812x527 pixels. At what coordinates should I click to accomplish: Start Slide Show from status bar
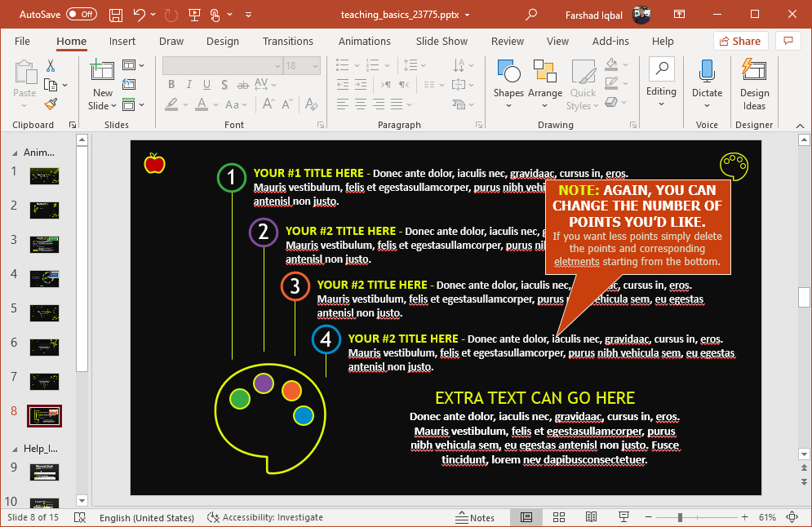(x=623, y=517)
